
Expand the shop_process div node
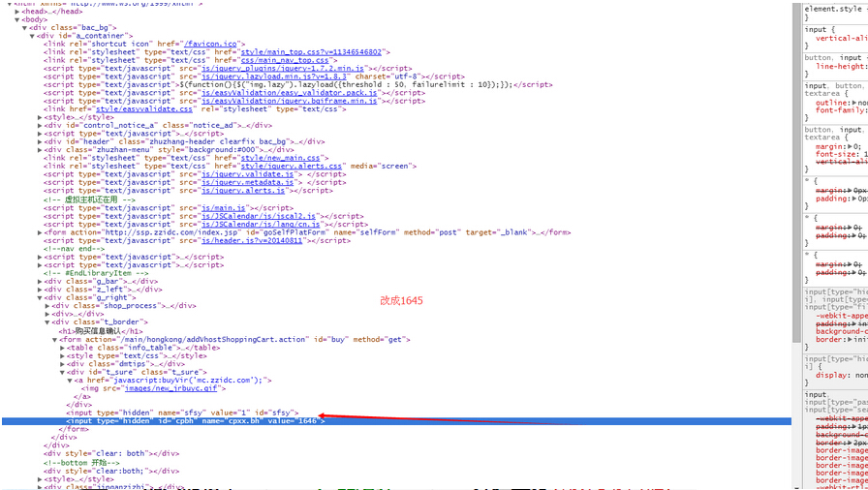(x=47, y=306)
